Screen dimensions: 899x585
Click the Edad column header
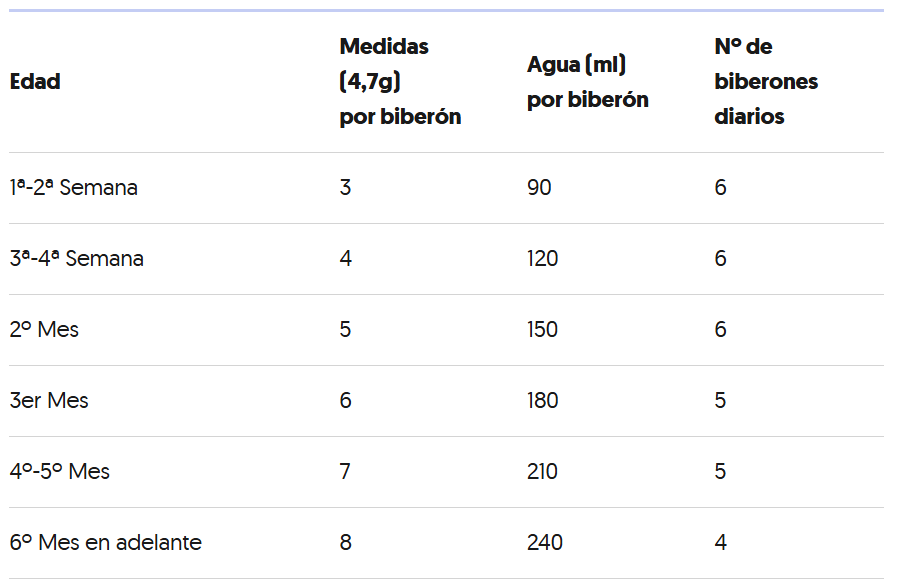pyautogui.click(x=35, y=82)
